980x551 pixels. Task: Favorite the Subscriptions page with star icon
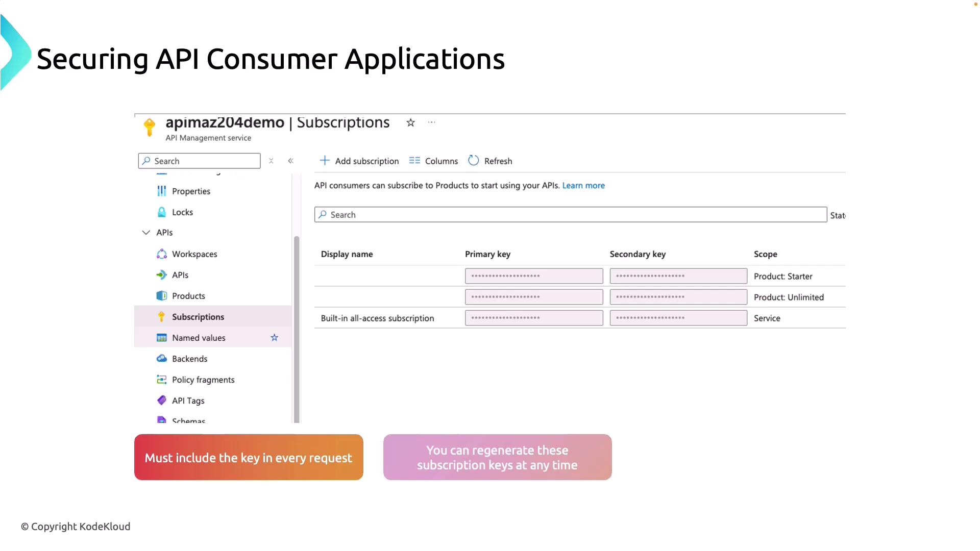410,123
